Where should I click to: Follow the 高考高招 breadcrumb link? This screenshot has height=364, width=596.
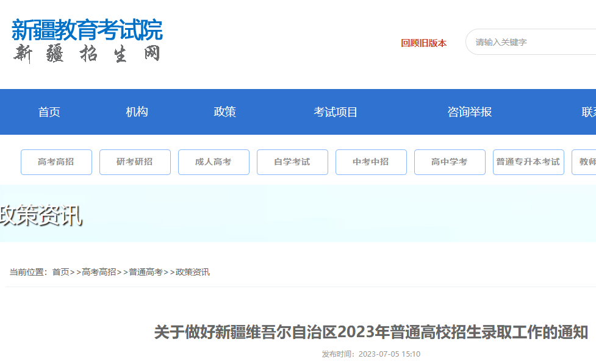tap(99, 272)
